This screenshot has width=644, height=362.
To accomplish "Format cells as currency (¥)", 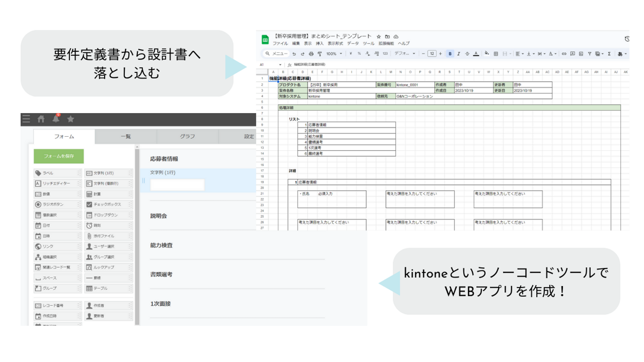I will [351, 54].
